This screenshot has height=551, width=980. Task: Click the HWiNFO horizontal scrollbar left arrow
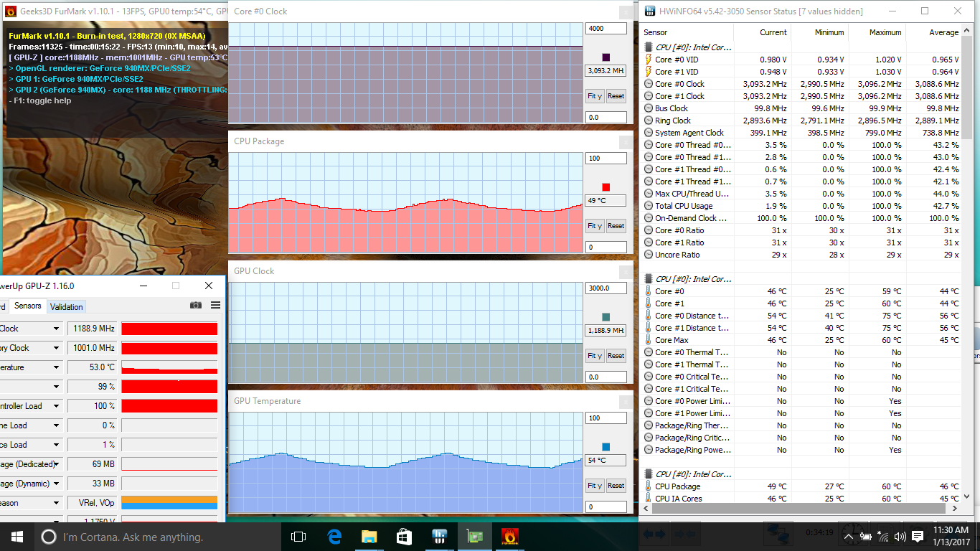click(647, 509)
